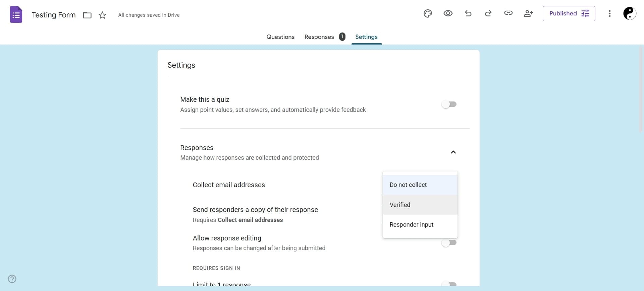
Task: Click the Published button
Action: coord(569,14)
